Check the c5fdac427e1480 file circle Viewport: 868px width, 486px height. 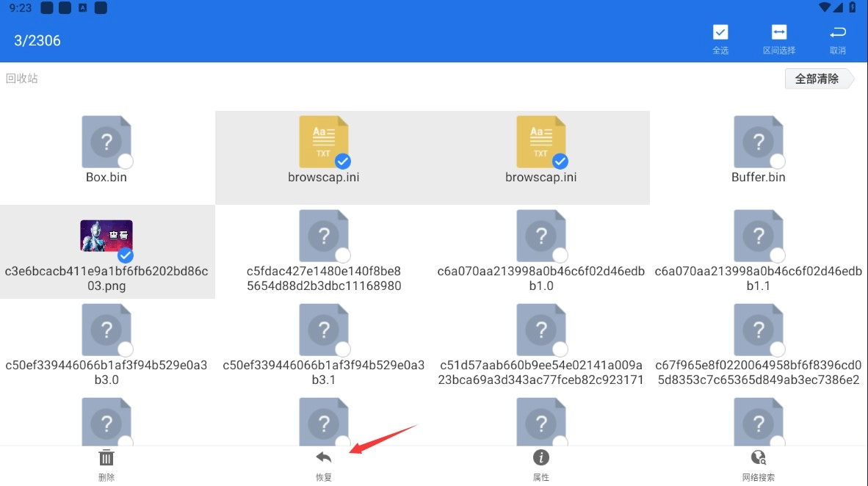point(342,255)
